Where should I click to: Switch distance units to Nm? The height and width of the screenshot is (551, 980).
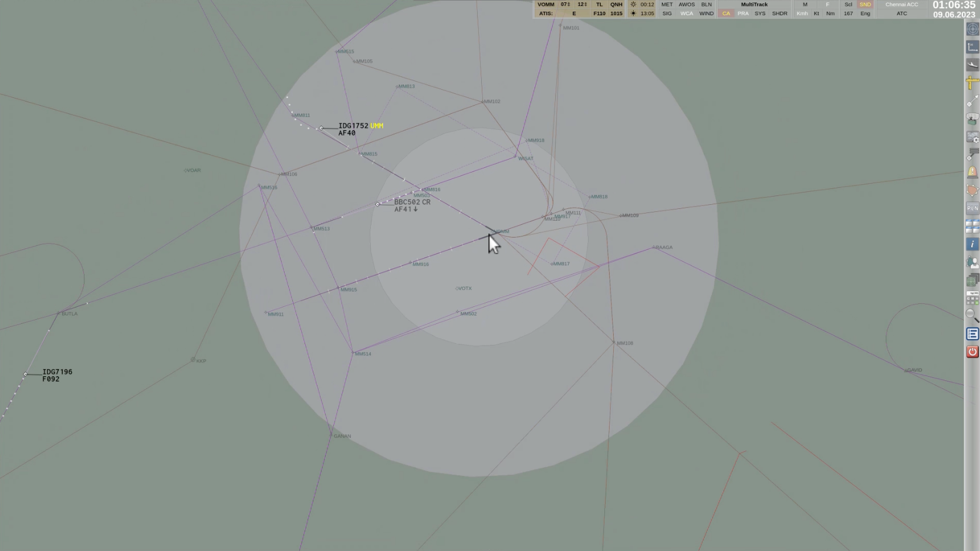click(830, 13)
